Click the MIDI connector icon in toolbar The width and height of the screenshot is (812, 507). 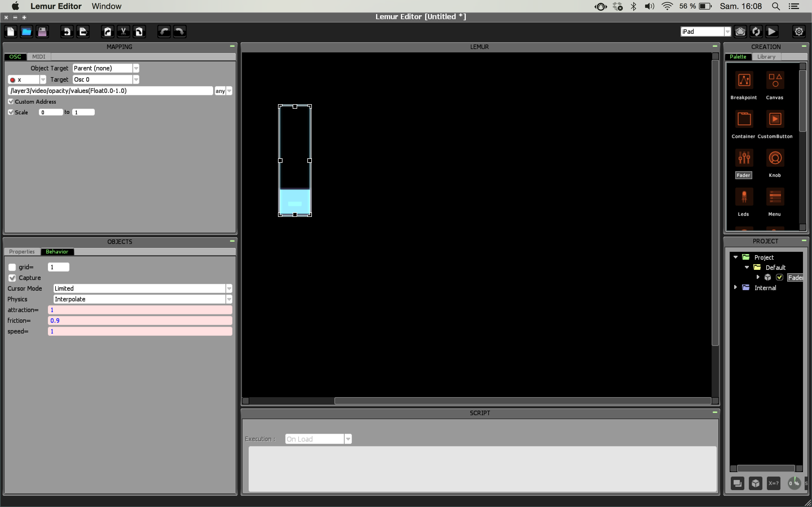coord(740,32)
